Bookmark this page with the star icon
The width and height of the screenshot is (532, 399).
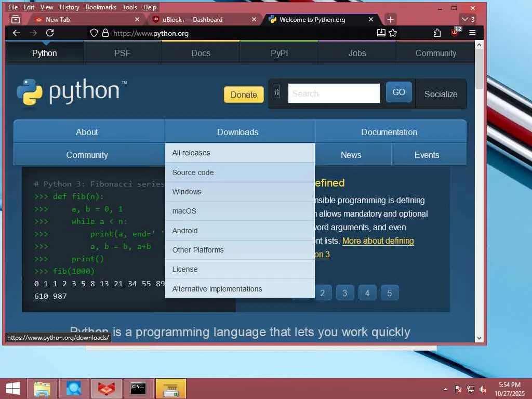(x=393, y=33)
